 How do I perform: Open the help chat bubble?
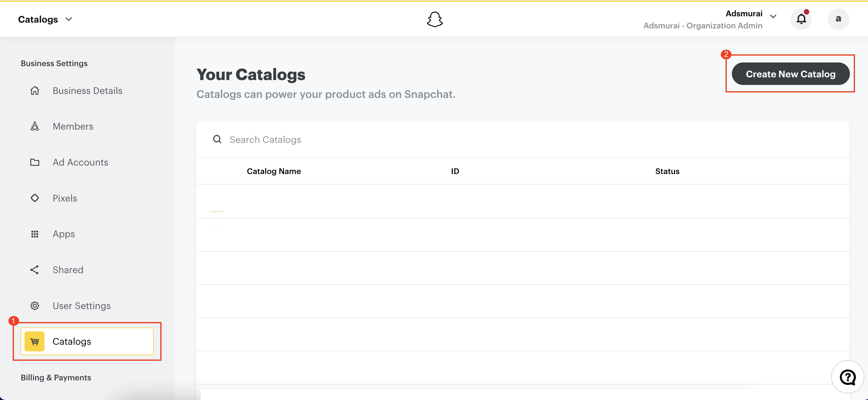click(847, 377)
